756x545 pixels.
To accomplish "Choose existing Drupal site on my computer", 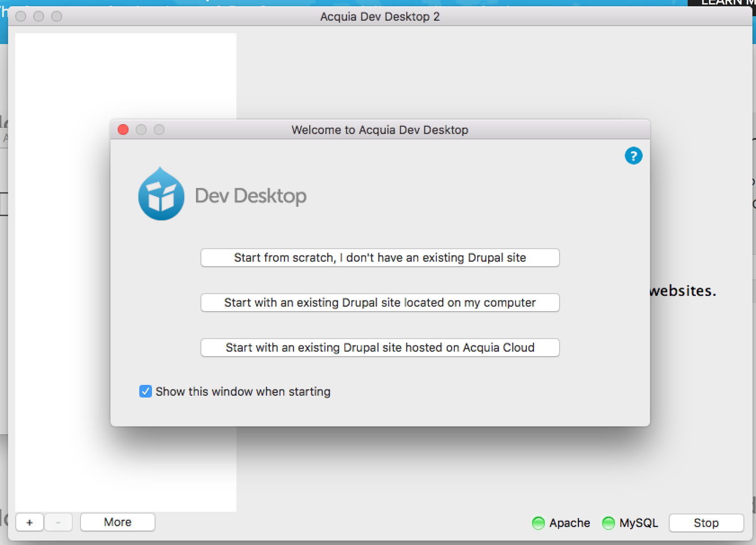I will 380,303.
